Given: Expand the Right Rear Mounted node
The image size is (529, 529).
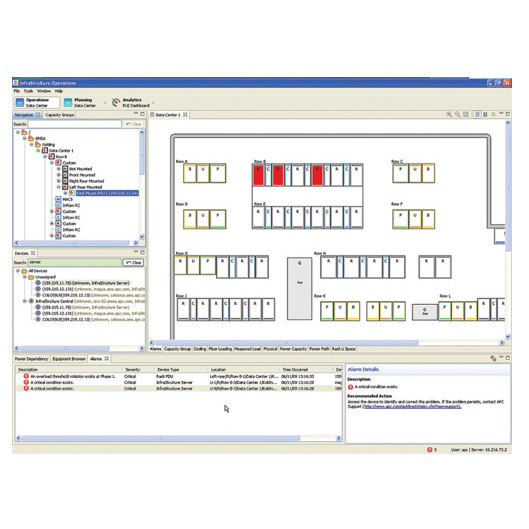Looking at the screenshot, I should (58, 181).
